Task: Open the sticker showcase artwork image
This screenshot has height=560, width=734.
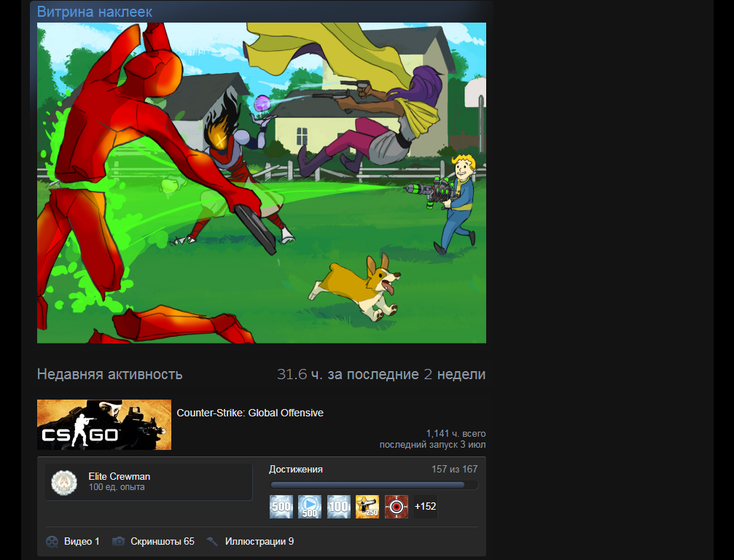Action: tap(262, 183)
